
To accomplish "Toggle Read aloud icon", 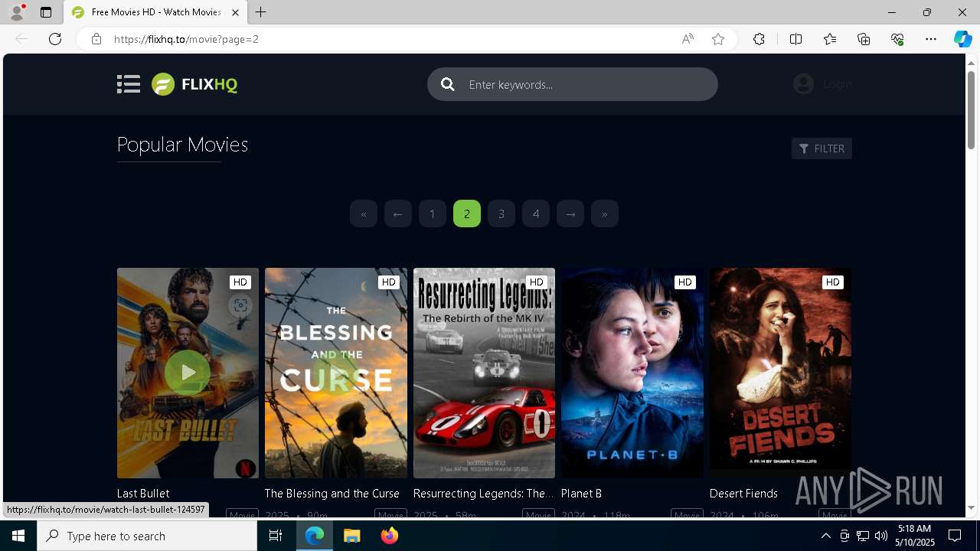I will [x=688, y=39].
